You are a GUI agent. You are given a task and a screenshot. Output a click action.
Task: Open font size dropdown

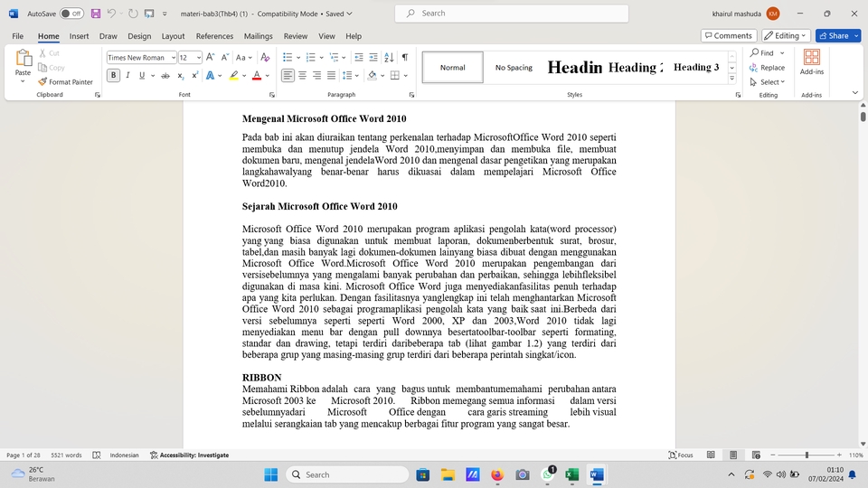click(x=199, y=58)
